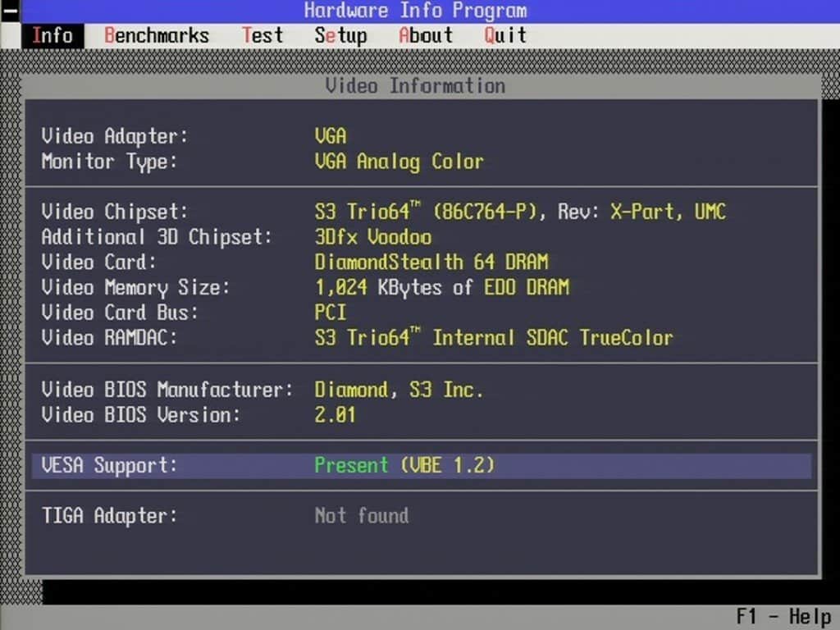Image resolution: width=840 pixels, height=630 pixels.
Task: Click the 'Diamond, S3 Inc.' value
Action: pos(399,390)
